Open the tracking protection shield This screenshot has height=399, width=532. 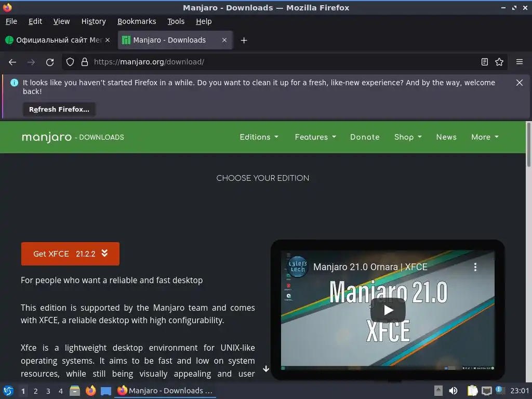70,62
